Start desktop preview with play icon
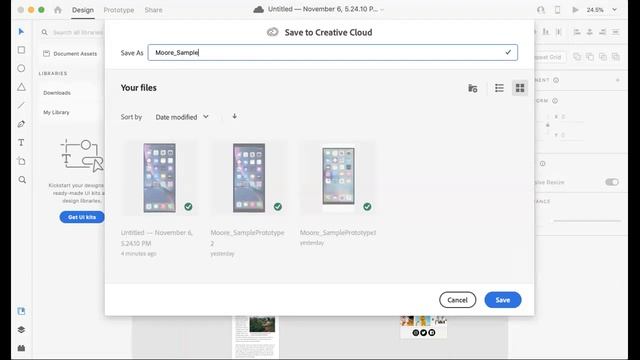The image size is (640, 360). point(575,10)
